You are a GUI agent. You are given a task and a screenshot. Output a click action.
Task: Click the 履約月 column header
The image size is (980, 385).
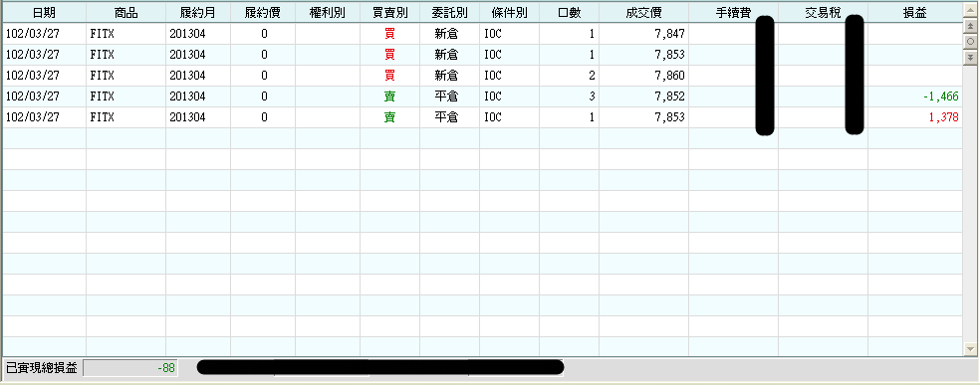(198, 13)
